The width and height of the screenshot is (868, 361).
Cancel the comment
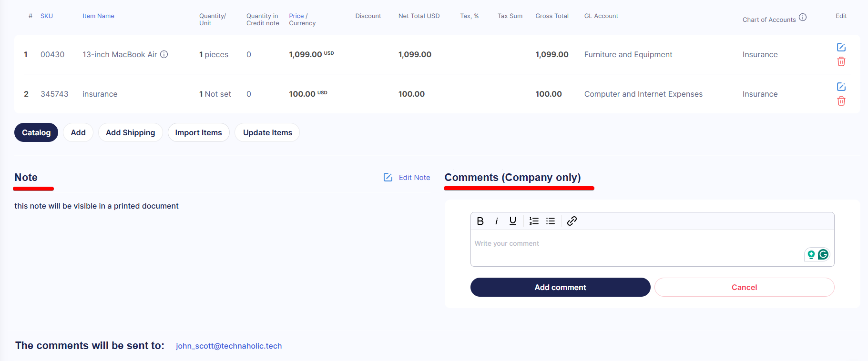745,287
